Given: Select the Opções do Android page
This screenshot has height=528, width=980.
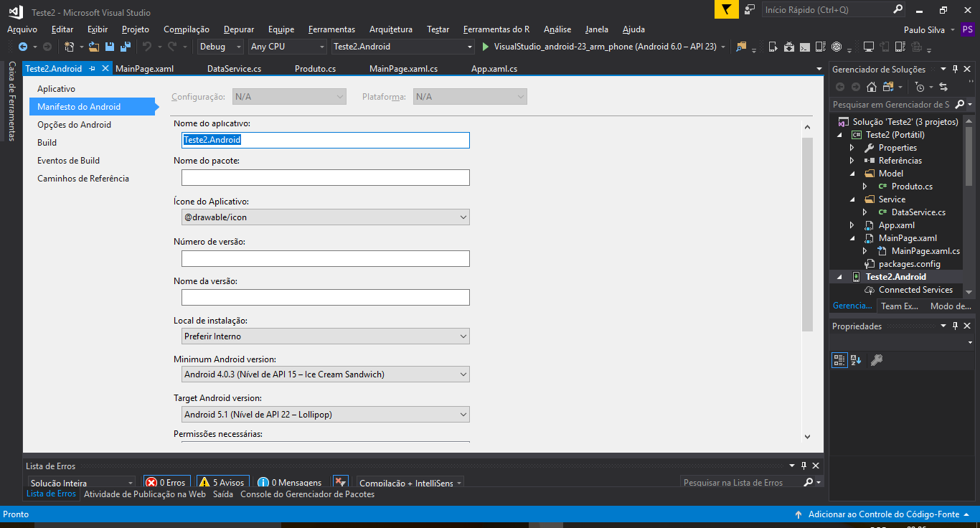Looking at the screenshot, I should point(75,125).
